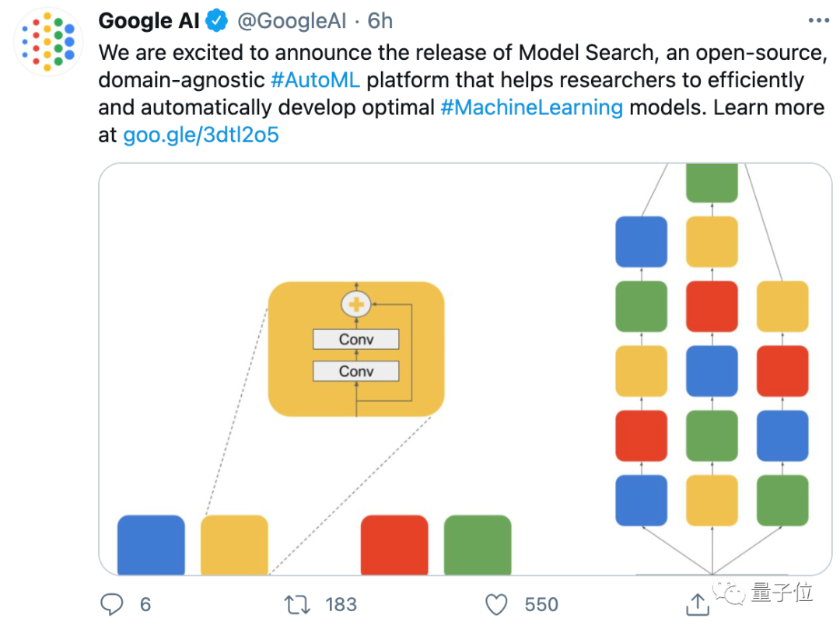840x629 pixels.
Task: Open the tweet's three-dot more menu
Action: click(x=817, y=20)
